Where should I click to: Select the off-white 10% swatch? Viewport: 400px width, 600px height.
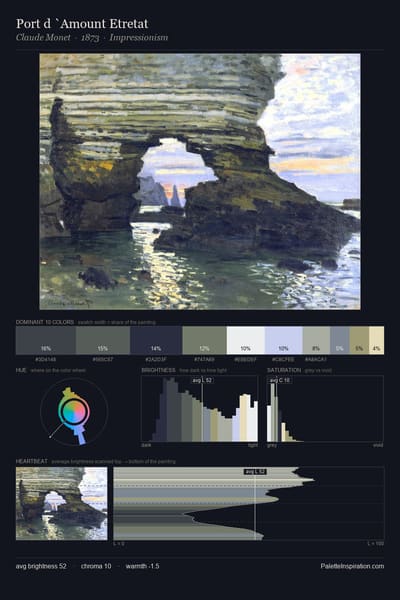coord(246,340)
